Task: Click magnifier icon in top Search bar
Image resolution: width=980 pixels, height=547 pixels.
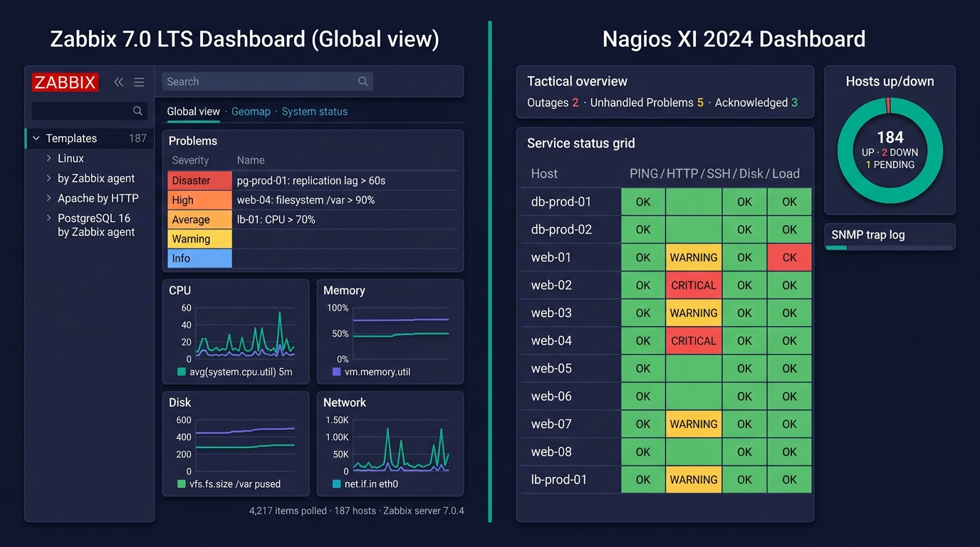Action: 363,81
